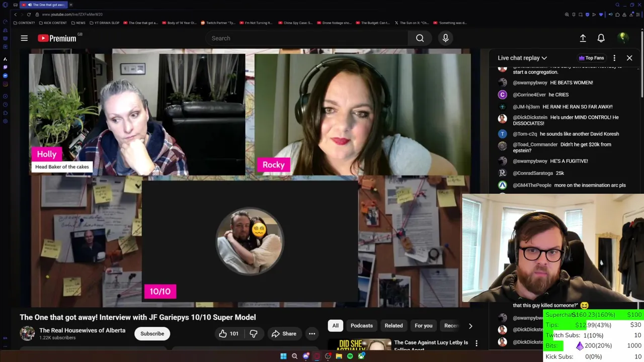Expand the Live chat replay mode dropdown
Viewport: 644px width, 362px height.
pos(522,58)
